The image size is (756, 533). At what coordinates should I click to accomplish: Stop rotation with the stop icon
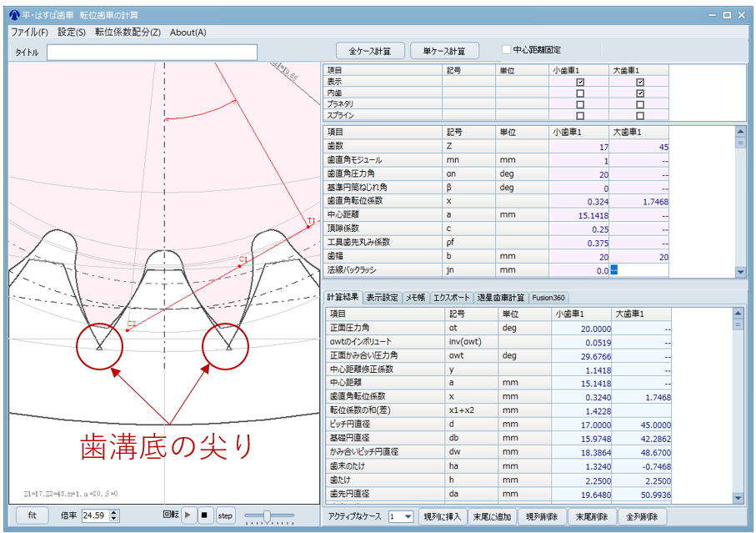[204, 515]
